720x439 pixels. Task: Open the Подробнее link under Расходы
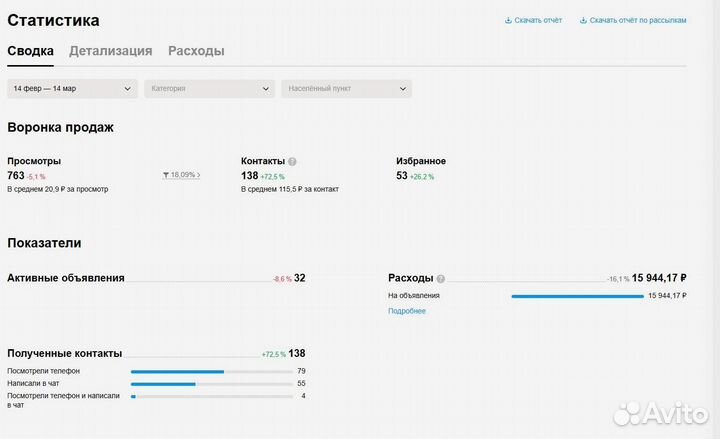407,311
